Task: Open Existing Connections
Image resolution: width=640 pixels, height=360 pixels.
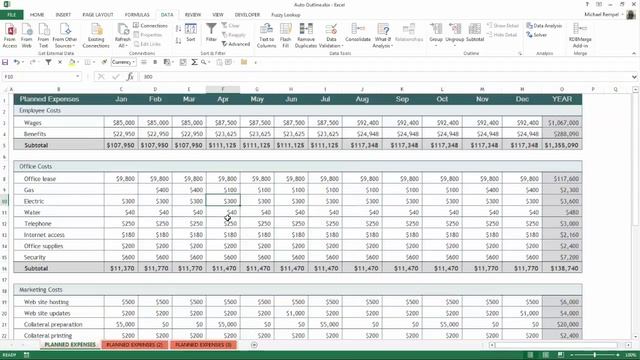Action: coord(96,36)
